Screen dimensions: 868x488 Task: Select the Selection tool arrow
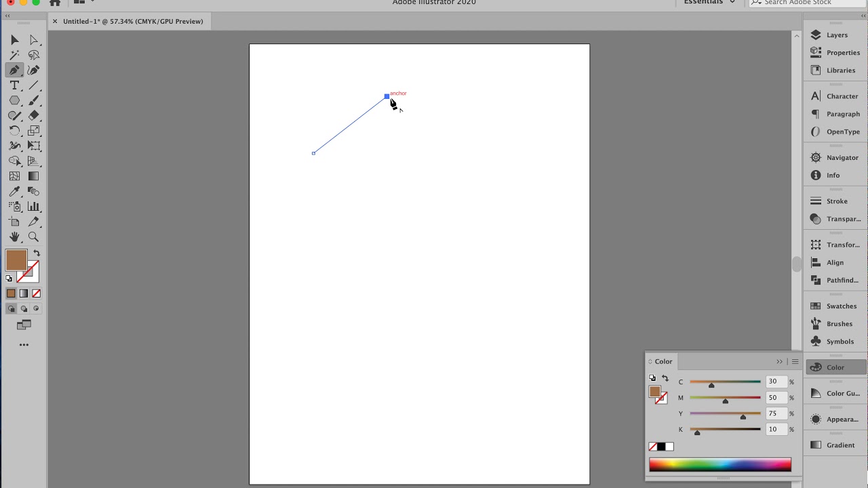[x=14, y=40]
